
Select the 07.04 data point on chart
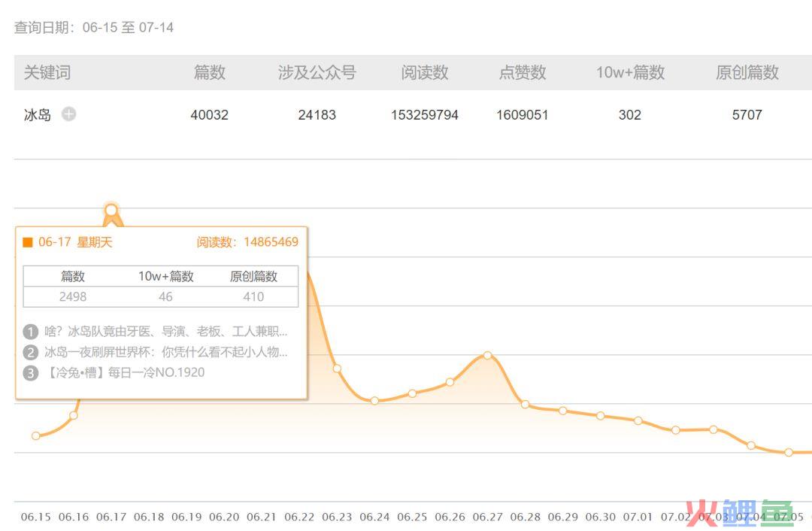click(751, 445)
